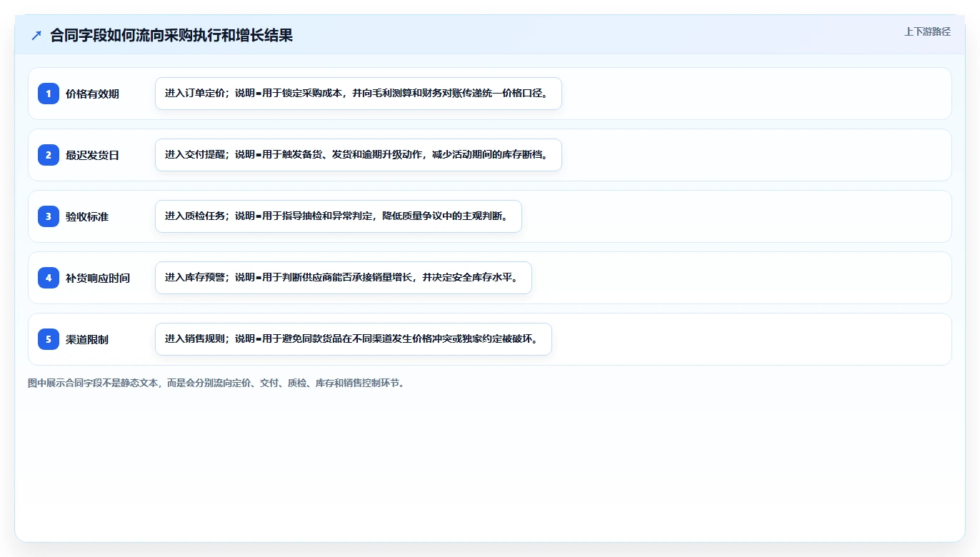Click the arrow icon beside the title
The image size is (980, 557).
click(x=36, y=35)
